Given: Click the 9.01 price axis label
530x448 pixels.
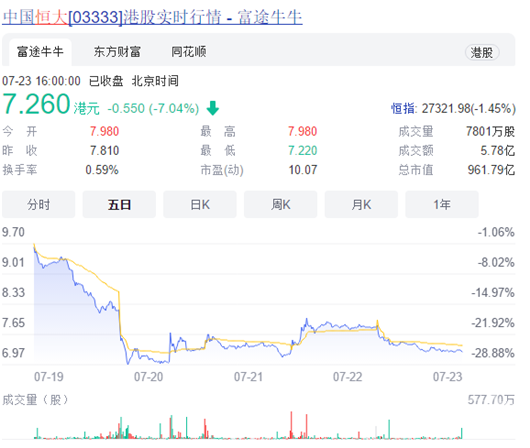Looking at the screenshot, I should point(14,262).
